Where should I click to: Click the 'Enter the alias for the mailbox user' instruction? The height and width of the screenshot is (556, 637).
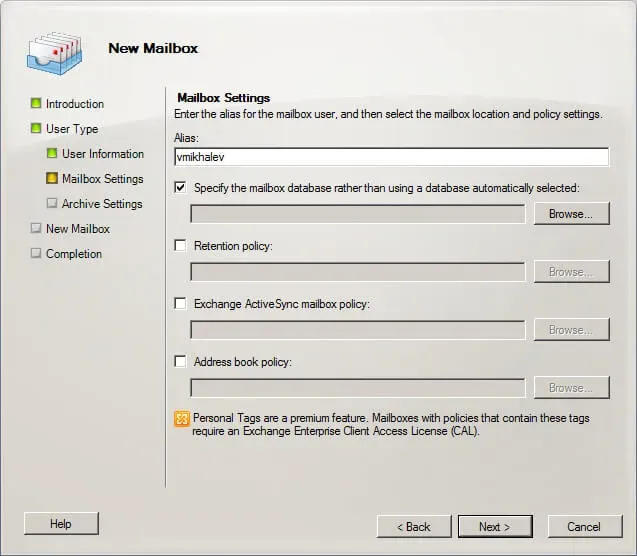coord(388,114)
